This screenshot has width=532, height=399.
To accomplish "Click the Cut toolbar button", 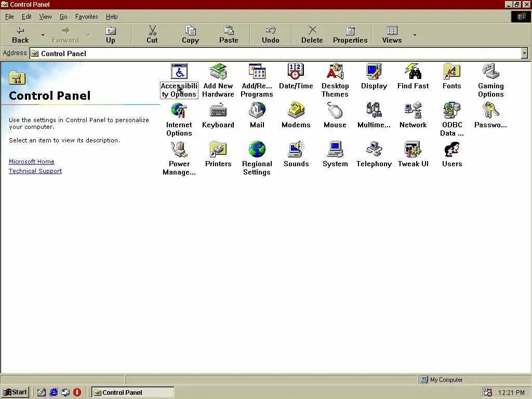I will coord(152,35).
